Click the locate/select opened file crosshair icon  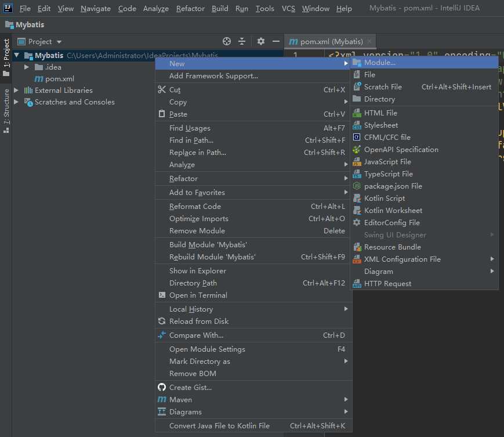pos(227,41)
